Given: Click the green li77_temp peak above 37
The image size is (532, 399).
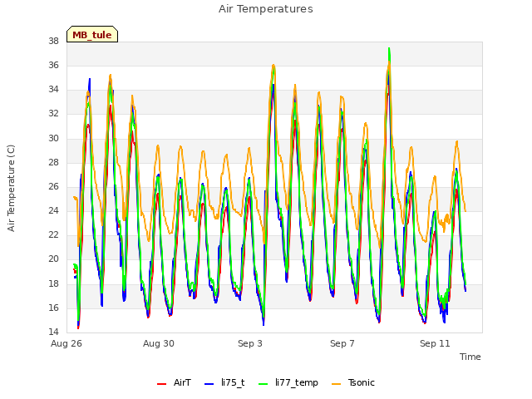Looking at the screenshot, I should tap(389, 49).
